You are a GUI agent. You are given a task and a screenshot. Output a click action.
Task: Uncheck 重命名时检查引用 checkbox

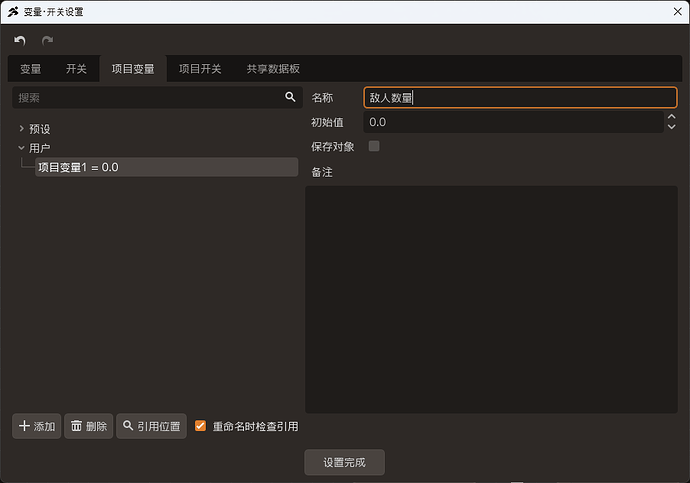pos(200,426)
